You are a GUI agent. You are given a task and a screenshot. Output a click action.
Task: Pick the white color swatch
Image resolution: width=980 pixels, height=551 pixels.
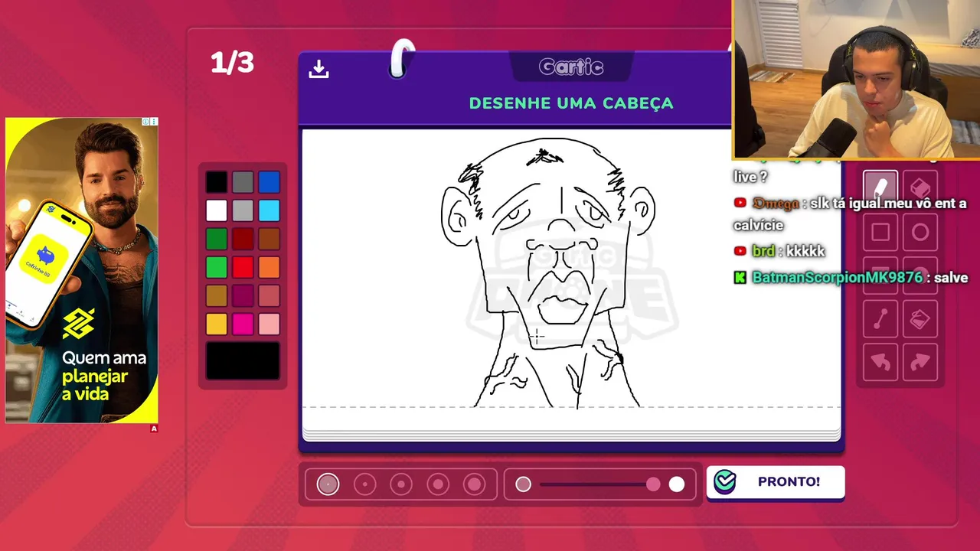pyautogui.click(x=217, y=210)
